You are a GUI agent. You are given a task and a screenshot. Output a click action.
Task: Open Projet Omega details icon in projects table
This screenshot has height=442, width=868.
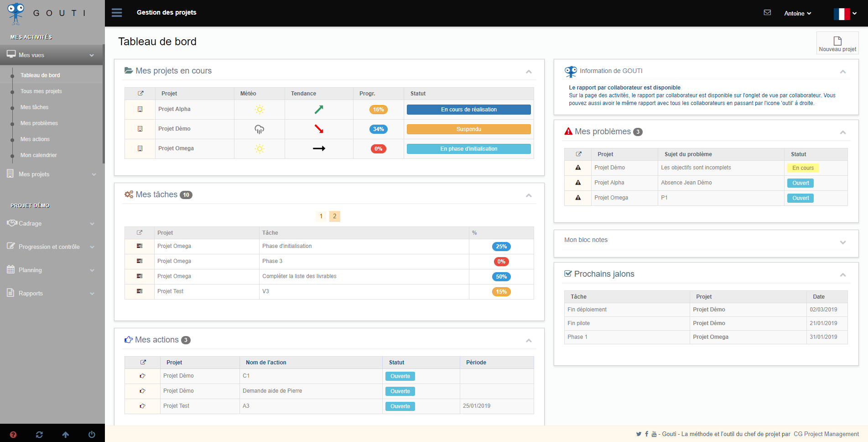[x=140, y=149]
